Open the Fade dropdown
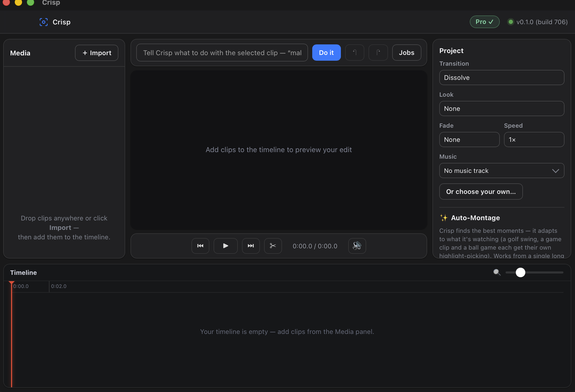 click(x=469, y=139)
